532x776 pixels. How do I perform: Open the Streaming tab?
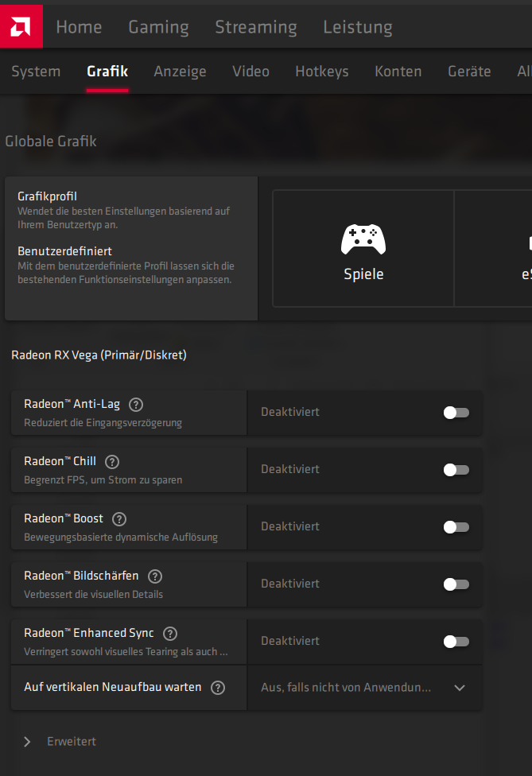coord(256,27)
